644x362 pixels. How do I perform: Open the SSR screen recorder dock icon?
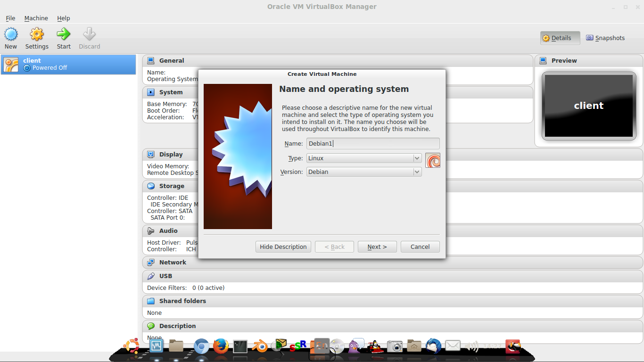click(x=298, y=346)
